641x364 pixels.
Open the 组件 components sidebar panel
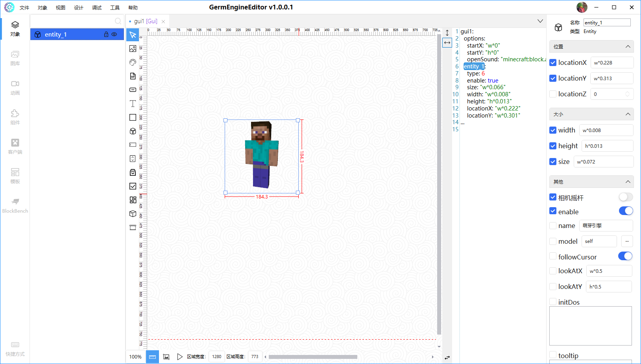(x=15, y=117)
